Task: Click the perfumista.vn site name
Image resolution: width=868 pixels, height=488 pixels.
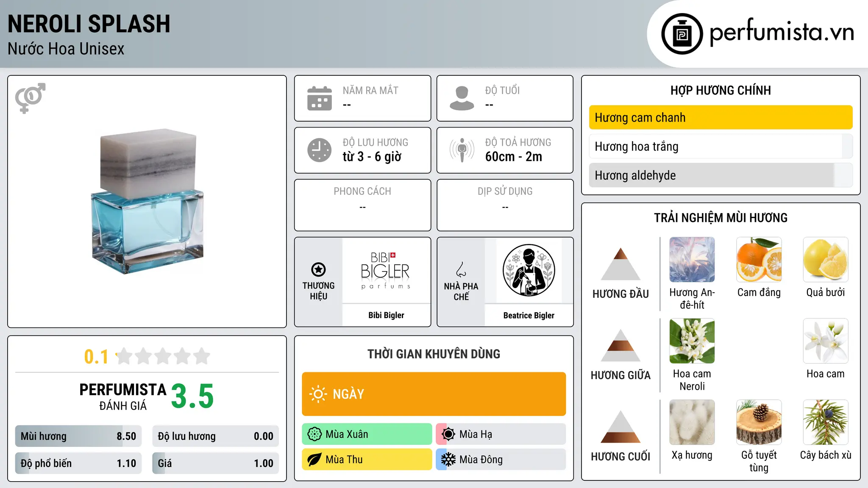Action: 782,32
